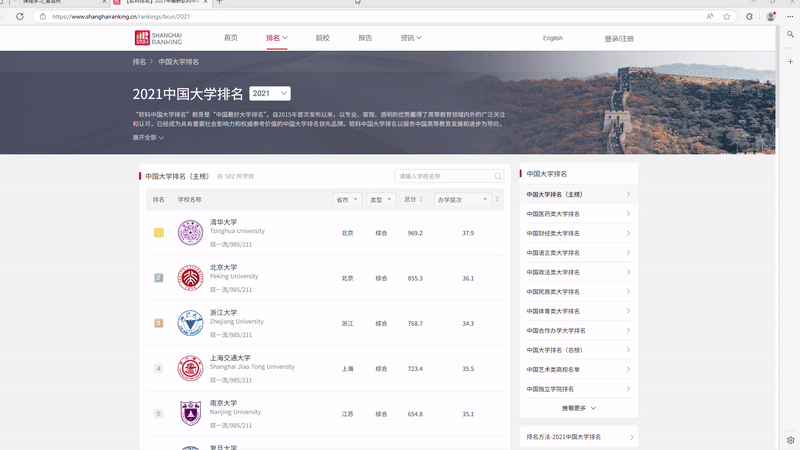Open the read aloud icon in the address bar
800x450 pixels.
coord(710,16)
